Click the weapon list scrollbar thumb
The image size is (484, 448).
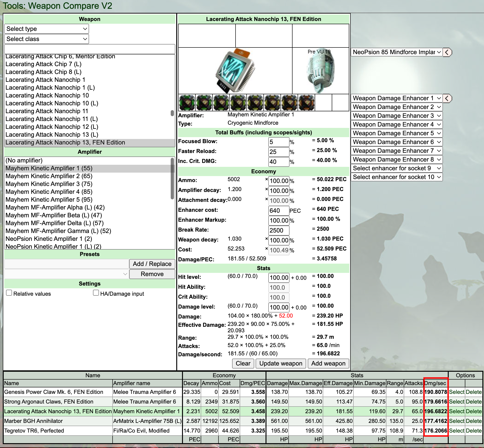tap(172, 113)
